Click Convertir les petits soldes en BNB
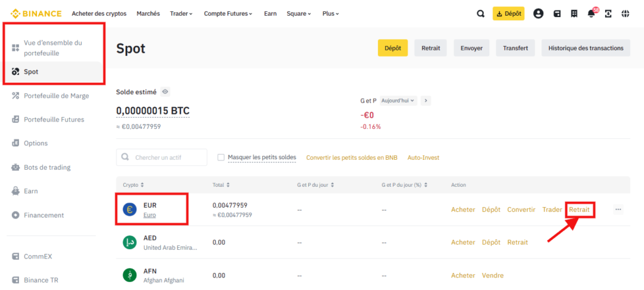This screenshot has height=290, width=644. pos(352,158)
